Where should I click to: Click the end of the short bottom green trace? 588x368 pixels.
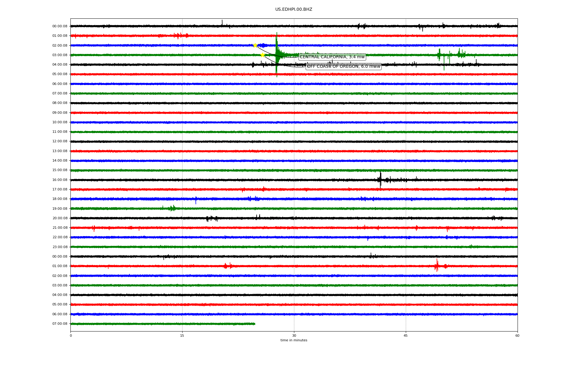(x=254, y=324)
